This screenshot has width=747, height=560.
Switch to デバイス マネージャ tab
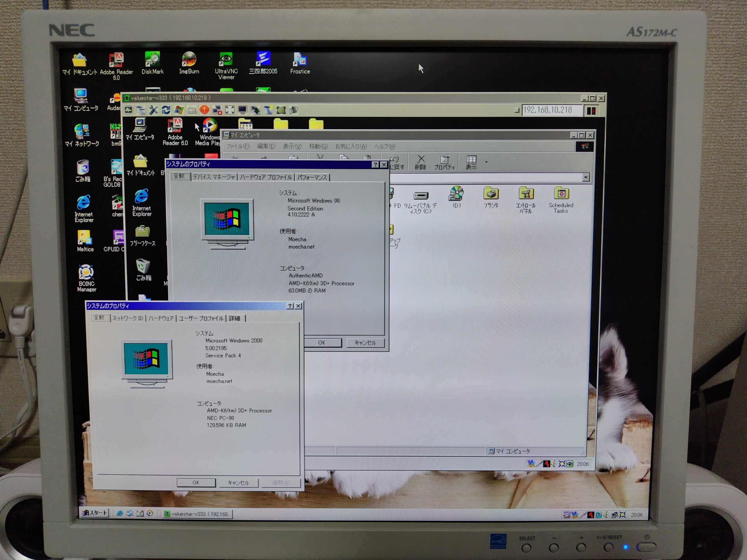pyautogui.click(x=214, y=177)
